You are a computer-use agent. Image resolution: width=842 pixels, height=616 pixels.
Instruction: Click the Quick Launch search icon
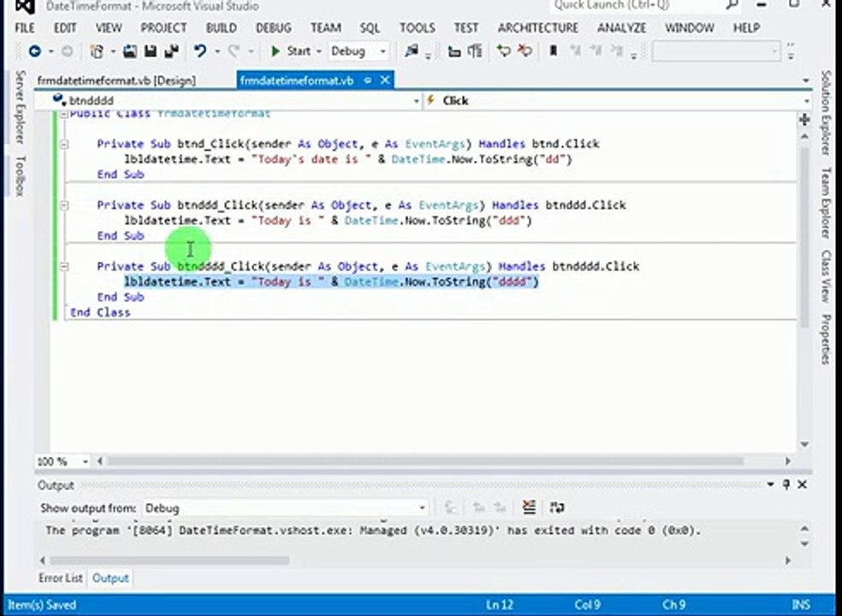[x=732, y=5]
